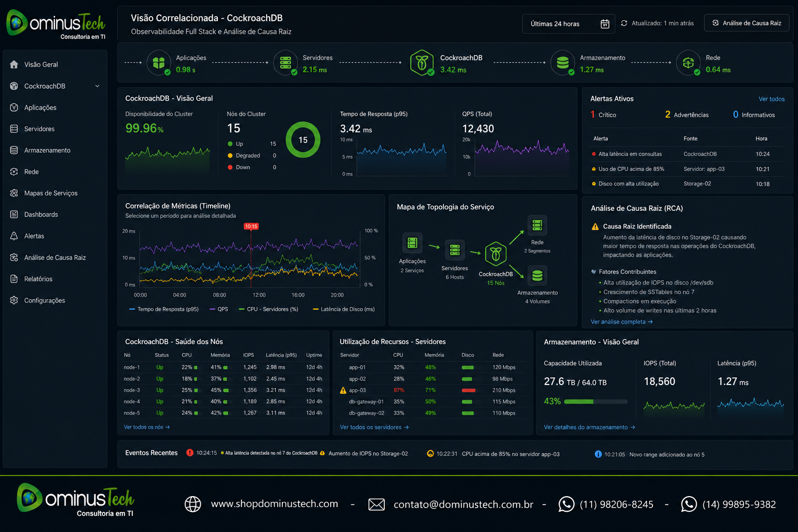Click the calendar icon in time range selector
The width and height of the screenshot is (798, 532).
[x=605, y=24]
